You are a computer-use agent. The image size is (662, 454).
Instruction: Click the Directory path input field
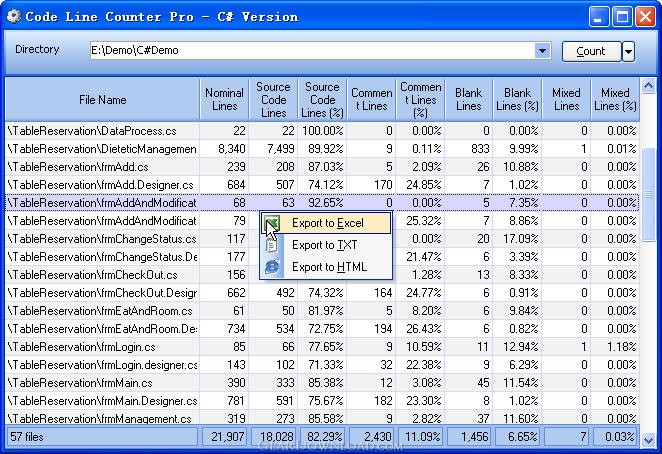tap(312, 51)
